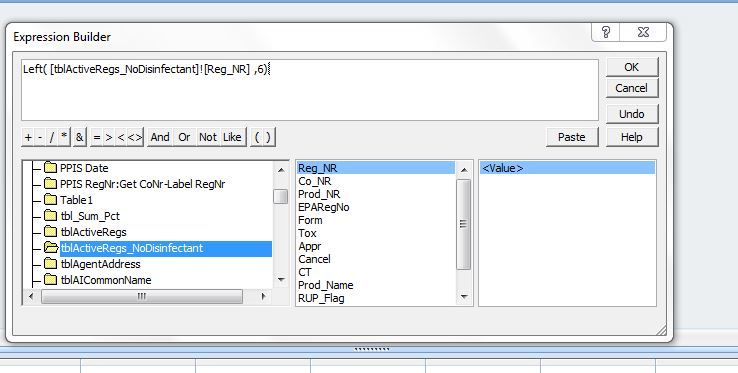This screenshot has height=373, width=738.
Task: Select the PPIS Date folder
Action: click(84, 168)
